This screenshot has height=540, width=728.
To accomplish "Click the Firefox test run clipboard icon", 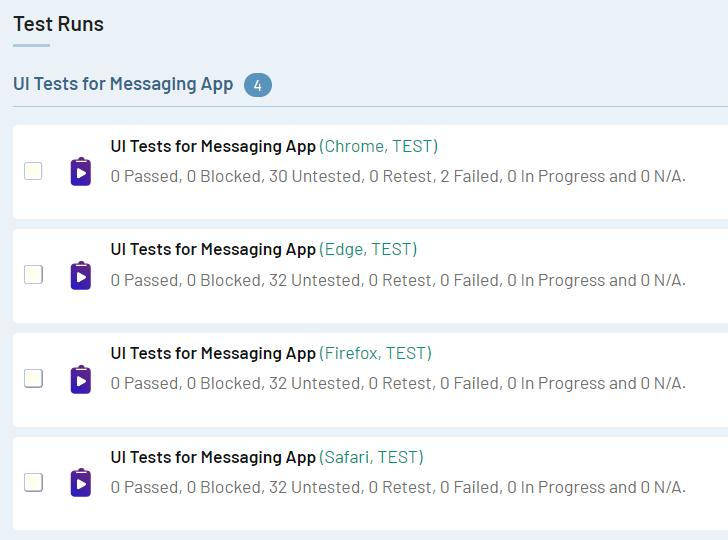I will (81, 379).
